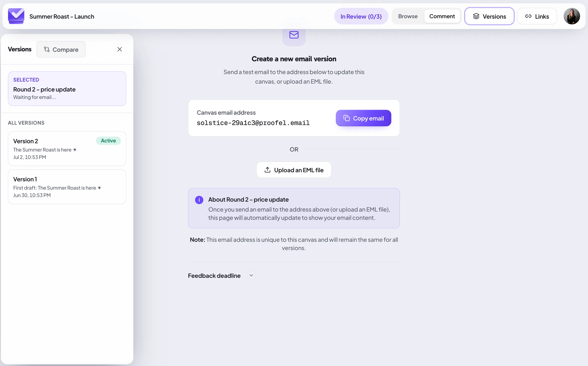Screen dimensions: 588x366
Task: Click the purple checkmark app logo
Action: coord(16,16)
